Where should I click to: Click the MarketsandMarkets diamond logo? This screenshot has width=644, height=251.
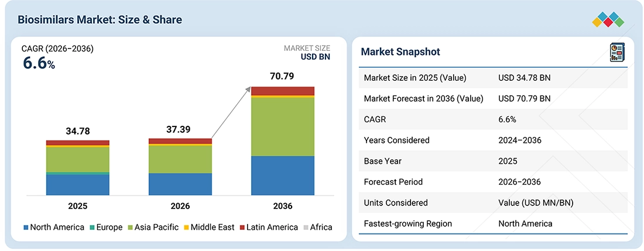(x=608, y=20)
